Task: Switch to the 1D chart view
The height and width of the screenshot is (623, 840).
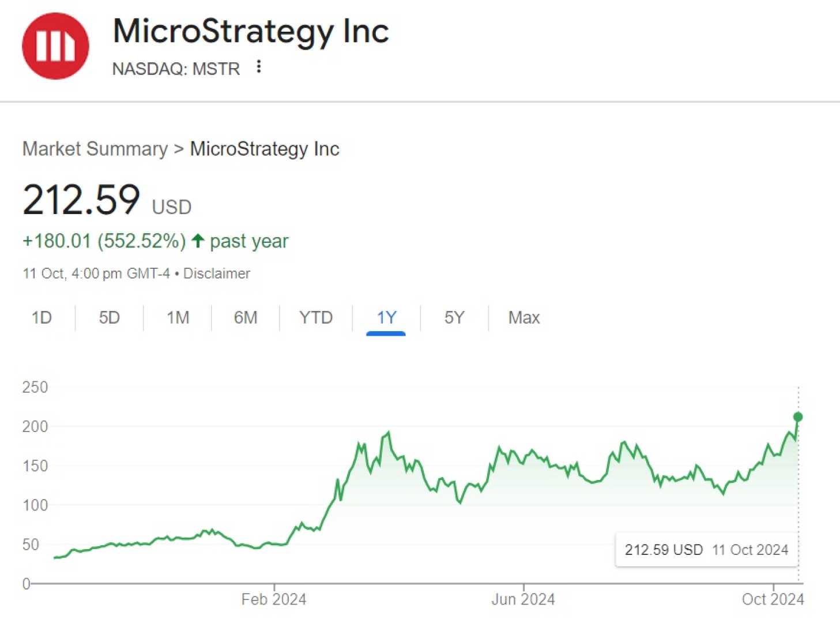Action: pyautogui.click(x=40, y=318)
